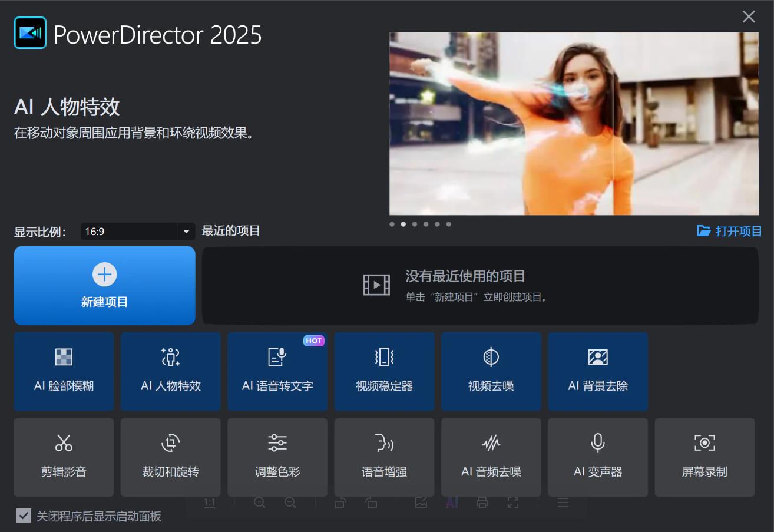Start AI 音频去噪
Image resolution: width=774 pixels, height=532 pixels.
click(491, 457)
